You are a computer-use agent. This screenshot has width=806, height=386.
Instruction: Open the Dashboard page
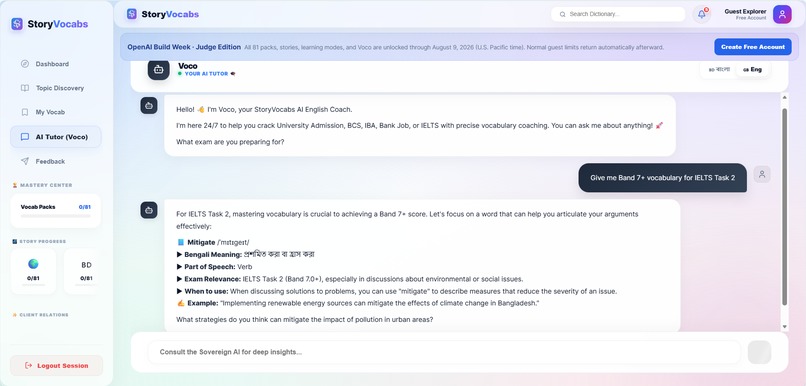56,64
